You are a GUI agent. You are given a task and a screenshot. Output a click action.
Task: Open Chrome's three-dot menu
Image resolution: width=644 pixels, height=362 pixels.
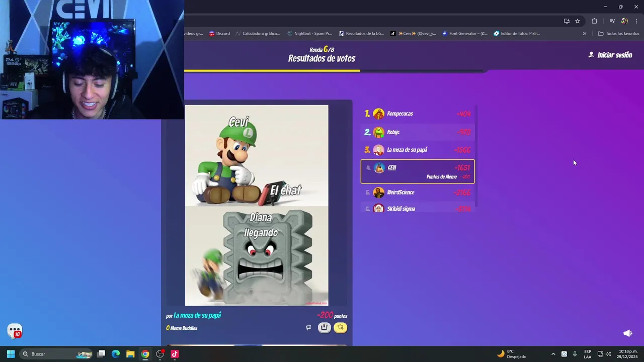636,21
